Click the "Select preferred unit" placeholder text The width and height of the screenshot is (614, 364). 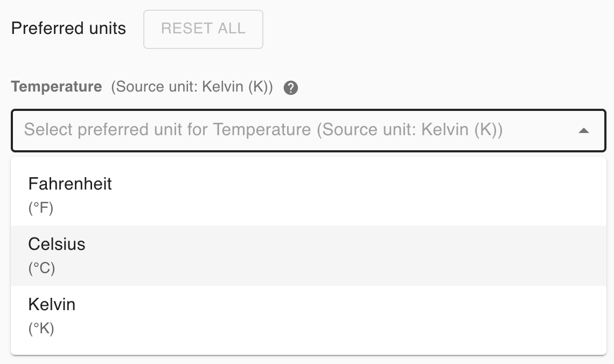tap(263, 130)
